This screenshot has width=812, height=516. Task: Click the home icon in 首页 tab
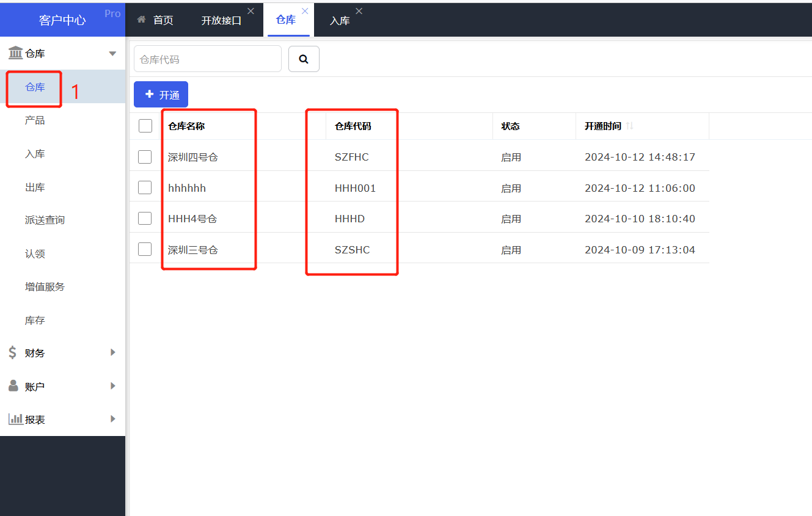pyautogui.click(x=142, y=20)
